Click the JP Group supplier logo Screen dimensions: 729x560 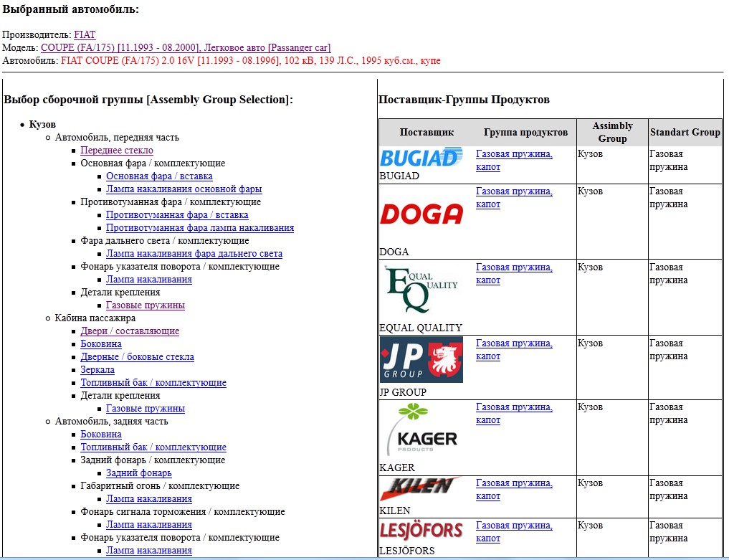[421, 359]
